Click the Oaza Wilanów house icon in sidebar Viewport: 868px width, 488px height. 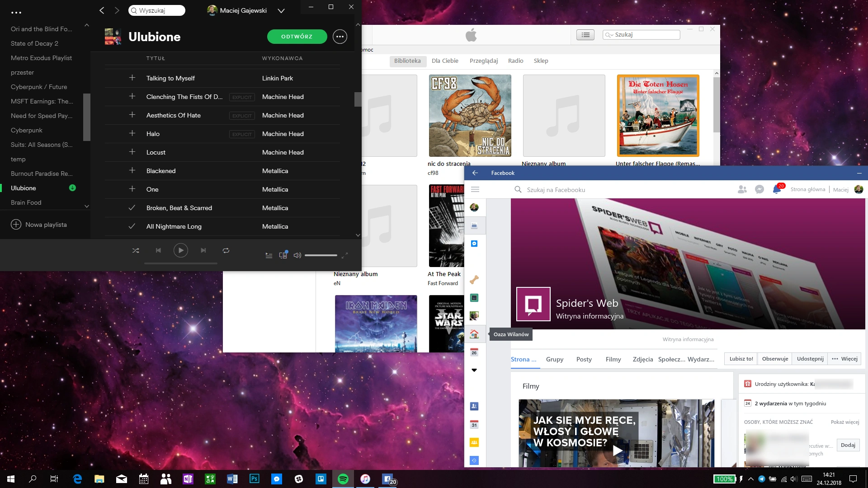(474, 334)
